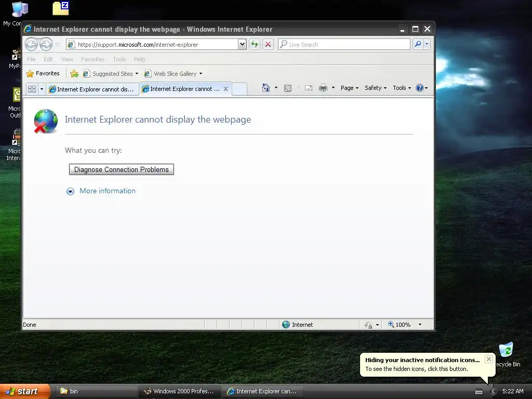532x399 pixels.
Task: Switch to bin folder in taskbar
Action: (96, 391)
